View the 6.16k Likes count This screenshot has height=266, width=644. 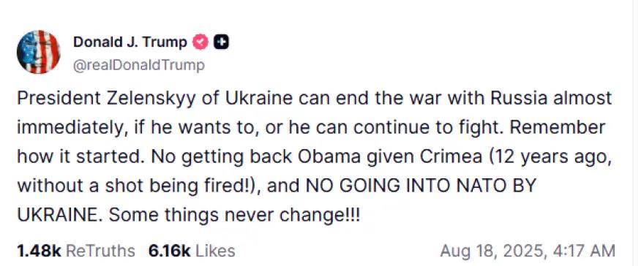pyautogui.click(x=170, y=251)
